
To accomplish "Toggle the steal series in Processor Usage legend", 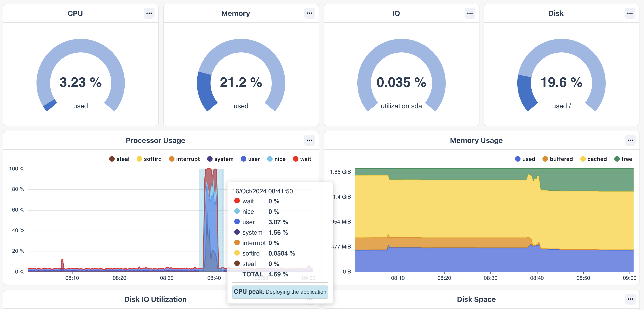I will point(119,159).
